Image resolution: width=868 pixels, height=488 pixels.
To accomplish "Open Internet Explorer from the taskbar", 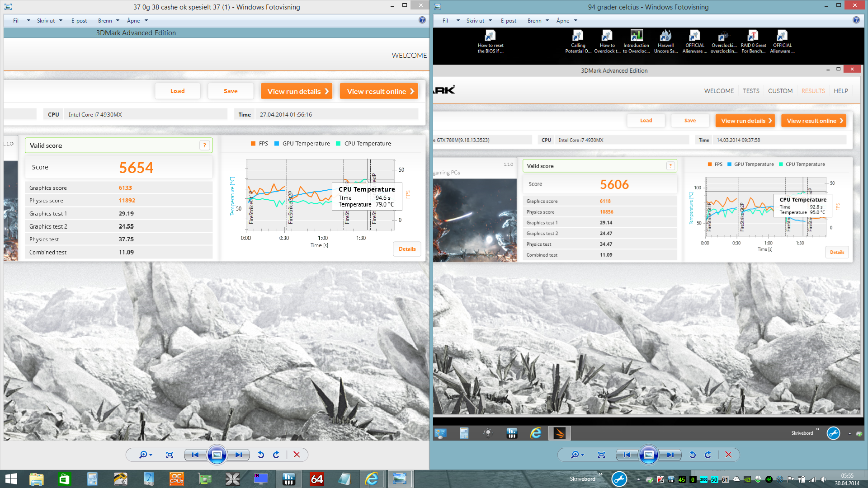I will pyautogui.click(x=372, y=479).
